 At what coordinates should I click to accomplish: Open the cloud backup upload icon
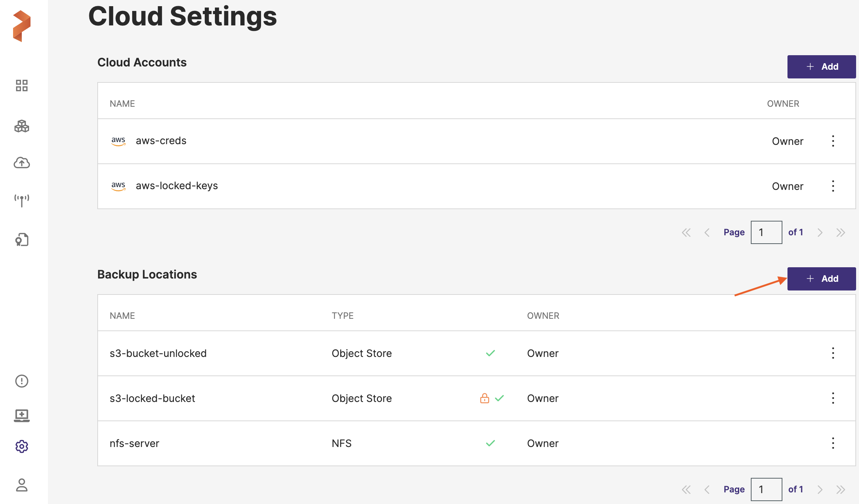coord(22,163)
